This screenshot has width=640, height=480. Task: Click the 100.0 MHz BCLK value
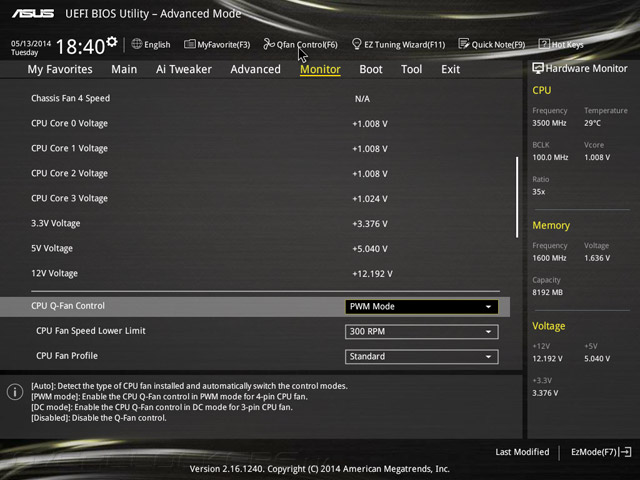point(550,157)
